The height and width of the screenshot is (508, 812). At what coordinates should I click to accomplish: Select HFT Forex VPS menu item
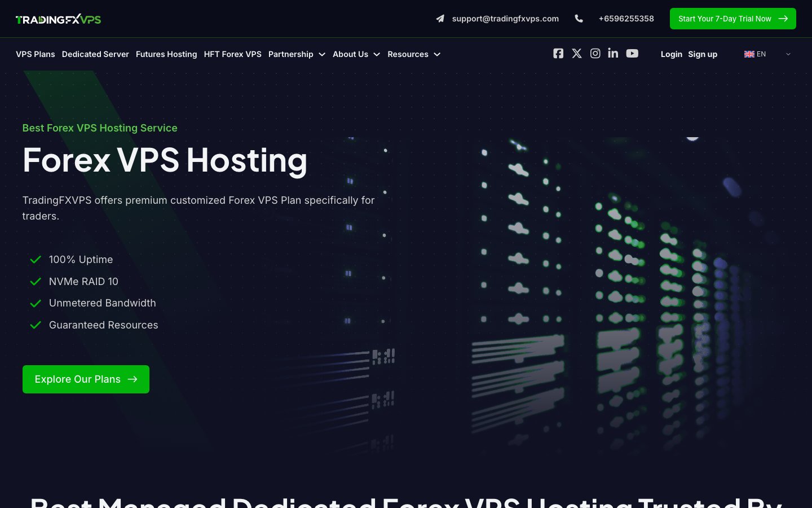(233, 54)
